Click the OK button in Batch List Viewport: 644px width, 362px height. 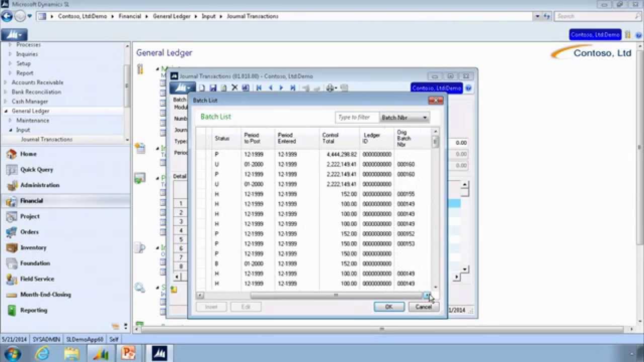389,307
